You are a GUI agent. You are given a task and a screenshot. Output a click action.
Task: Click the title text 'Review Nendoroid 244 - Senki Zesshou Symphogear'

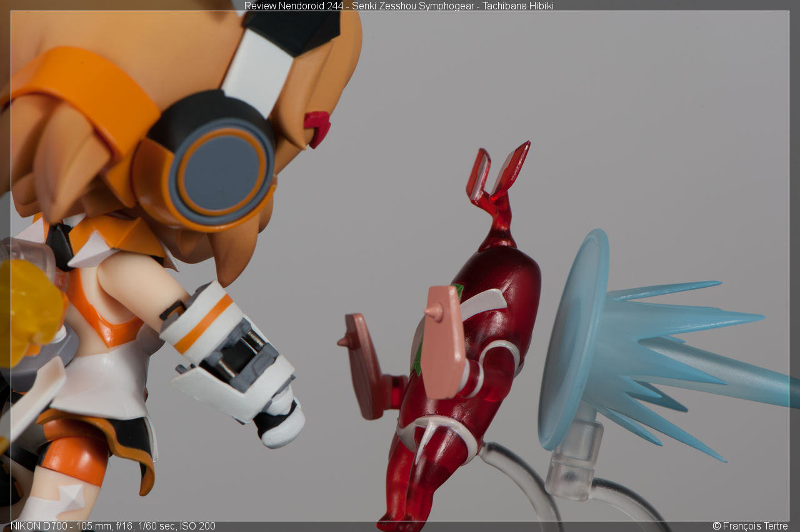click(x=360, y=6)
